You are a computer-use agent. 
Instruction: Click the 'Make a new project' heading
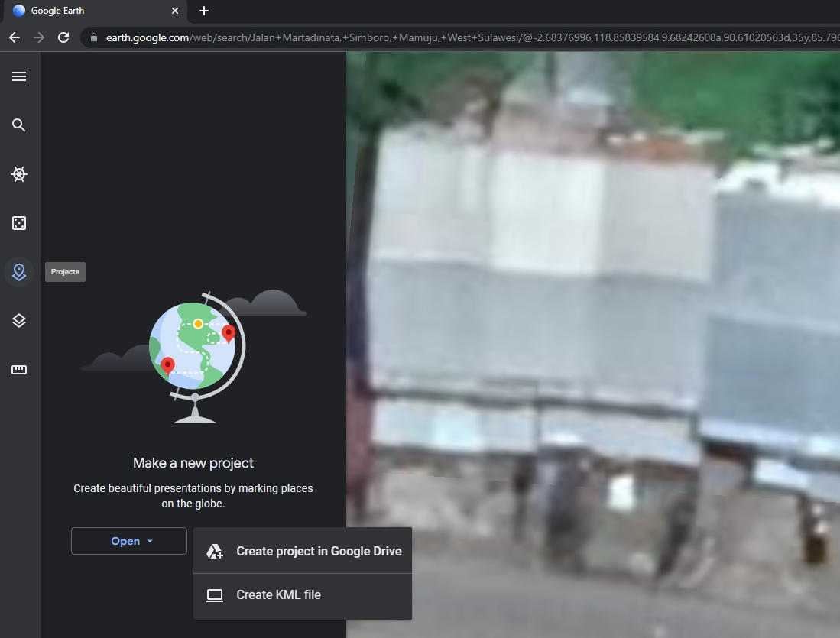click(x=193, y=463)
